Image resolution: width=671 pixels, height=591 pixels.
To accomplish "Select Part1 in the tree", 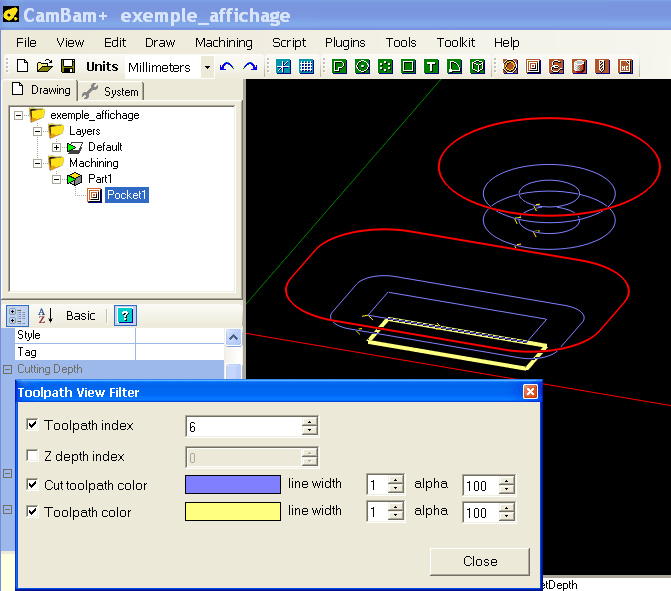I will pos(100,179).
